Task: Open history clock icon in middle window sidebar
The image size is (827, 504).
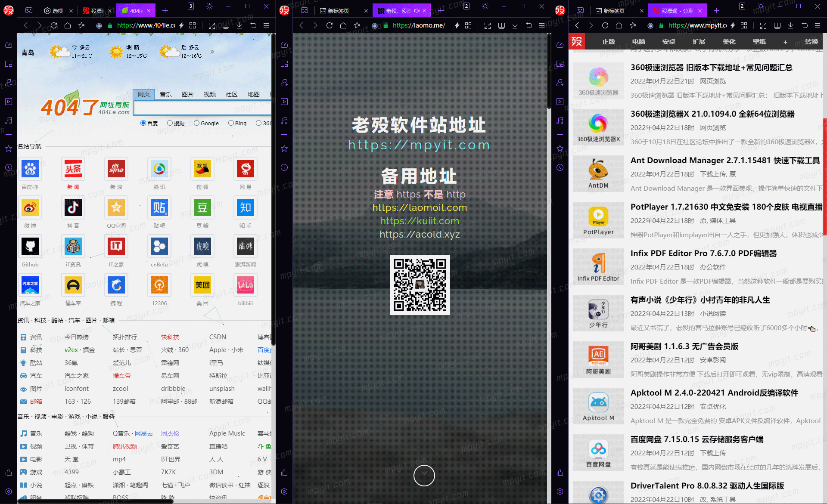Action: click(x=284, y=167)
